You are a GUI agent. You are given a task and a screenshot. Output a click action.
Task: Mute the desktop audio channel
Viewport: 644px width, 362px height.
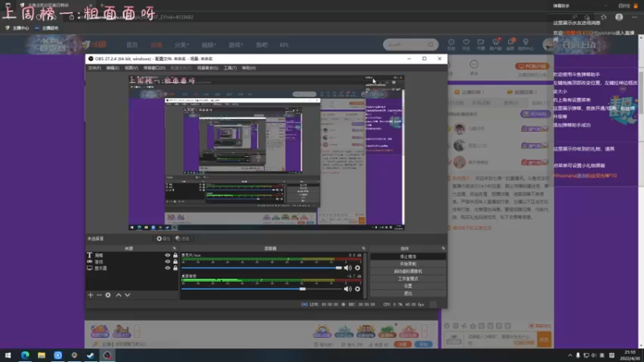[x=348, y=289]
